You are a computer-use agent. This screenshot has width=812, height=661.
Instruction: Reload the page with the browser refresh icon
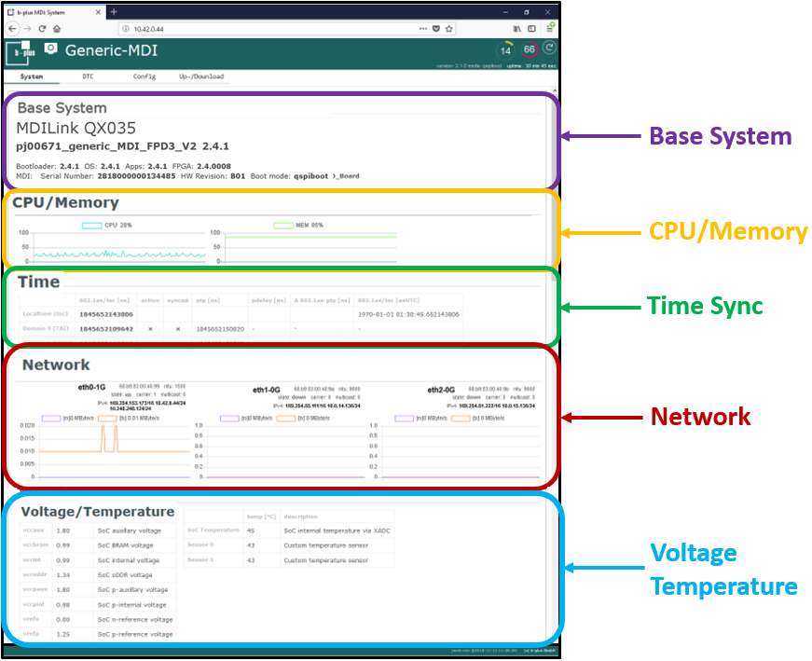coord(43,29)
